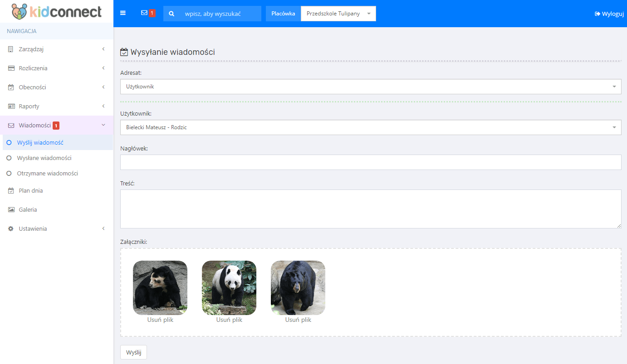The image size is (627, 364).
Task: Click the Wiadomości envelope icon in sidebar
Action: [x=11, y=126]
